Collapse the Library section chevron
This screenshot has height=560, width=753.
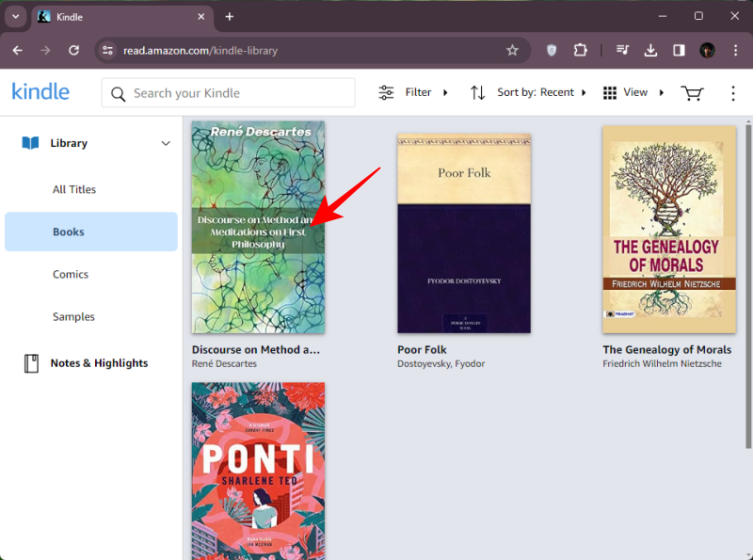(166, 143)
